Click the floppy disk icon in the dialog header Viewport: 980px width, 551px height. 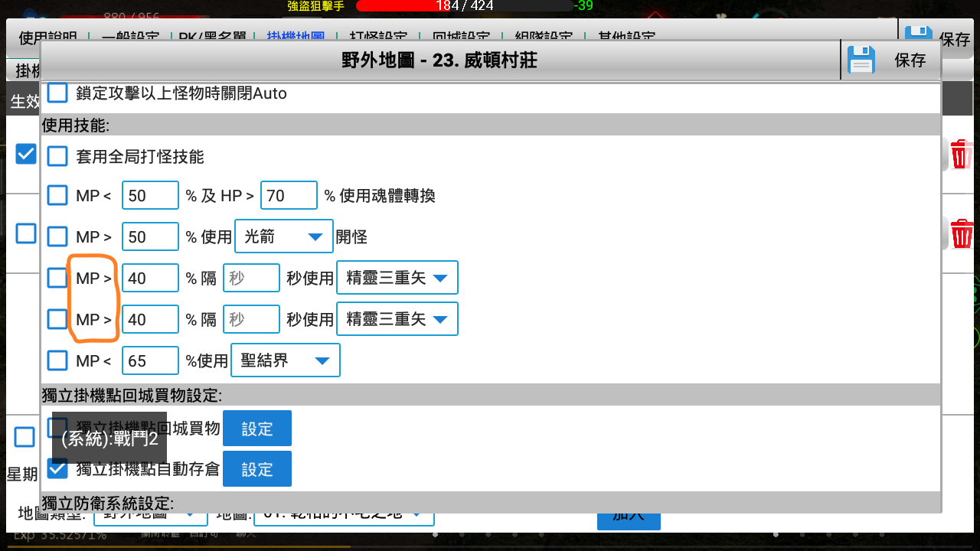point(861,60)
